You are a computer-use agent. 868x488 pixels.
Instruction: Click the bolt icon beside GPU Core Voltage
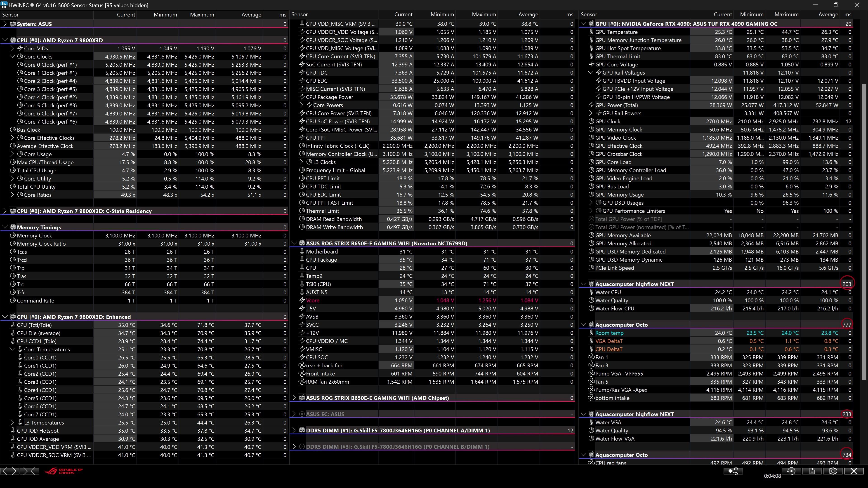591,64
